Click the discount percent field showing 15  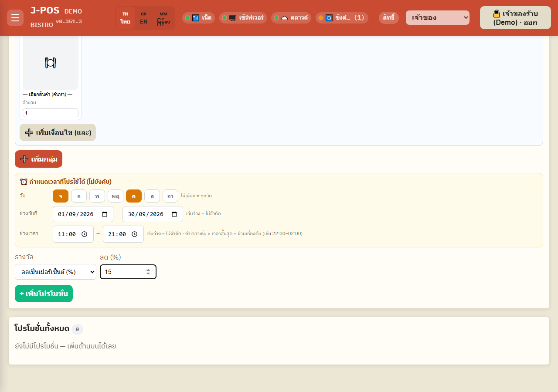(128, 272)
